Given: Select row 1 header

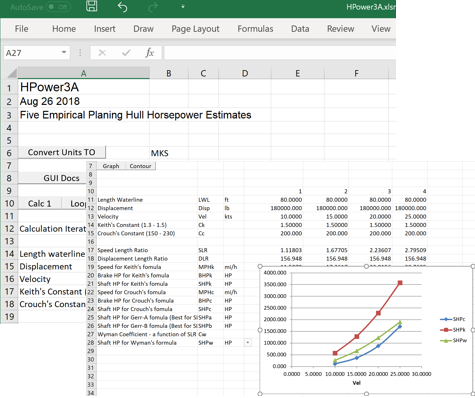Looking at the screenshot, I should click(9, 88).
